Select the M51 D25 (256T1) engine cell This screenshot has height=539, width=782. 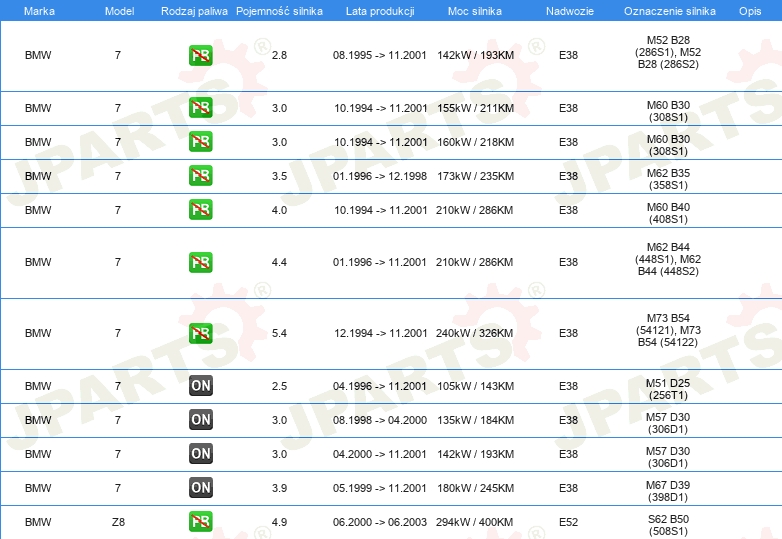coord(668,389)
